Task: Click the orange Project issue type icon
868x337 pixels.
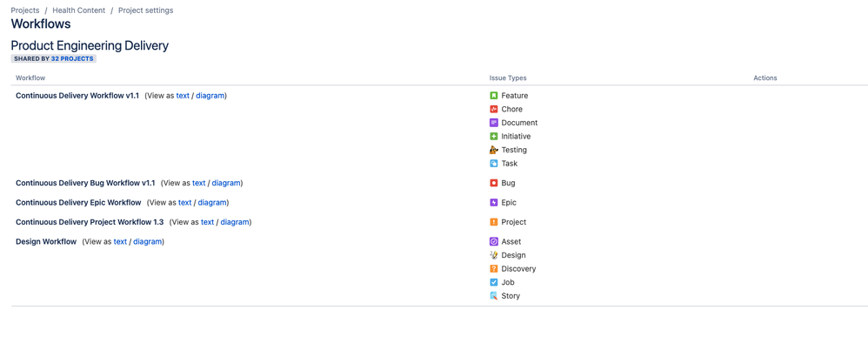Action: pyautogui.click(x=494, y=222)
